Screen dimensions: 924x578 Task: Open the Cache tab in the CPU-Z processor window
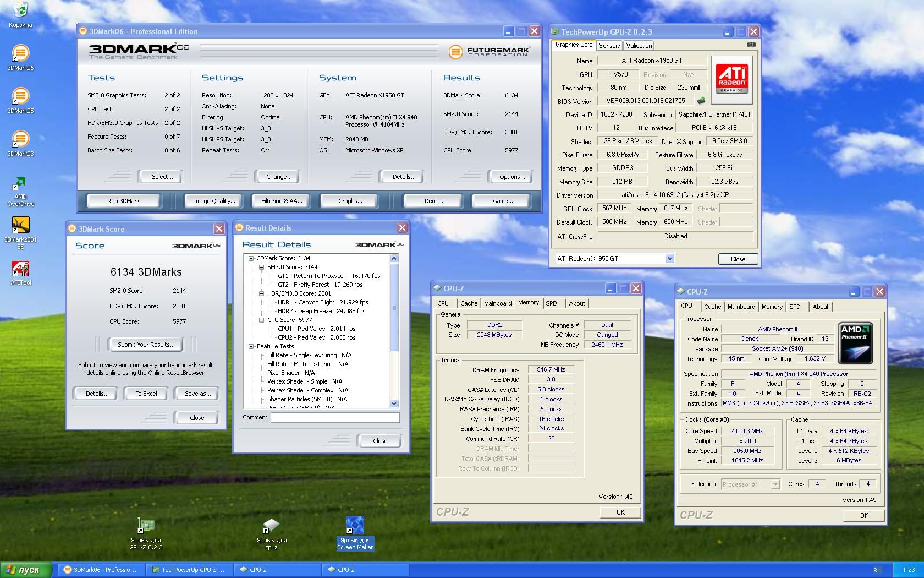pos(712,307)
